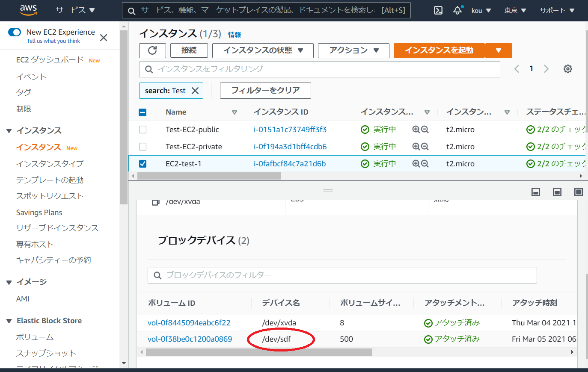Open the 東京 region selector
The image size is (588, 372).
515,10
